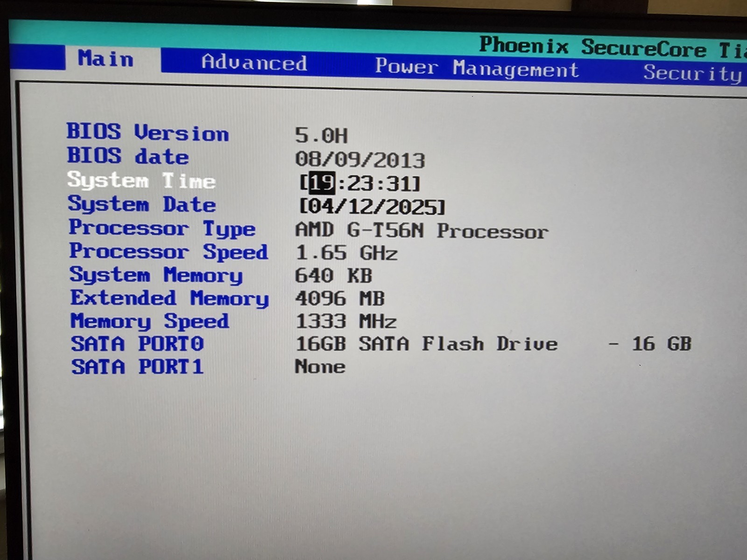747x560 pixels.
Task: Click the 1333 MHz value
Action: pos(346,321)
